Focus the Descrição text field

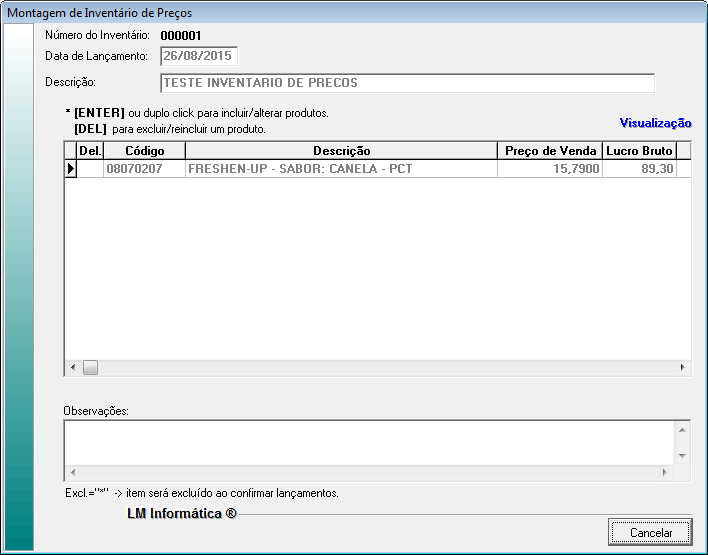[407, 83]
